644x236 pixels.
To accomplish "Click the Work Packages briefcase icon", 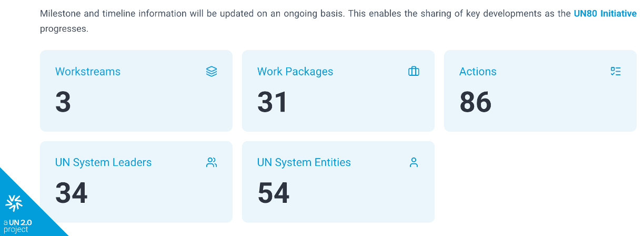I will click(414, 72).
